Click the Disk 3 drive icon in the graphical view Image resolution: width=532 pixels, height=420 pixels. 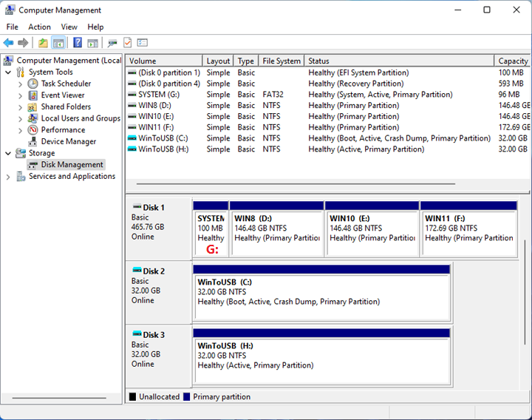click(x=137, y=333)
